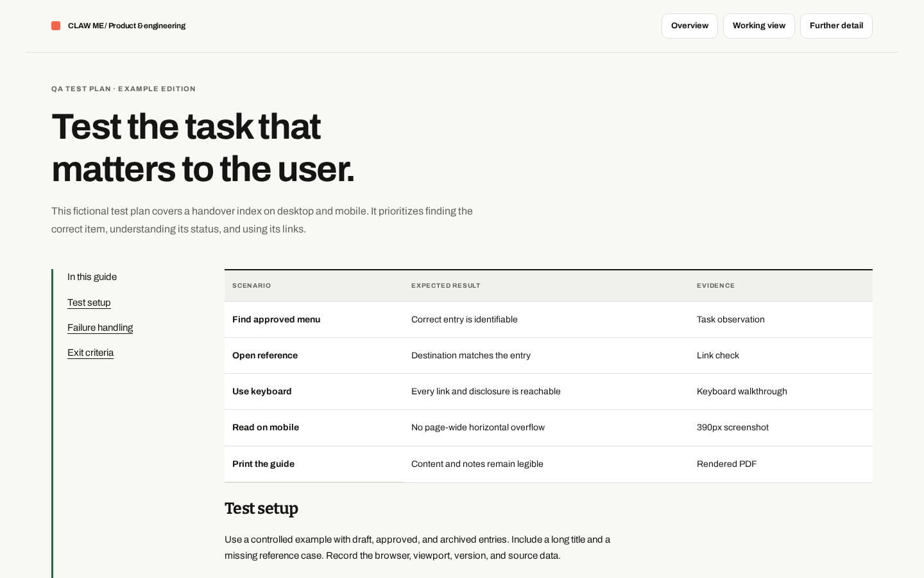Click the Test setup section heading
The image size is (924, 578).
[261, 509]
